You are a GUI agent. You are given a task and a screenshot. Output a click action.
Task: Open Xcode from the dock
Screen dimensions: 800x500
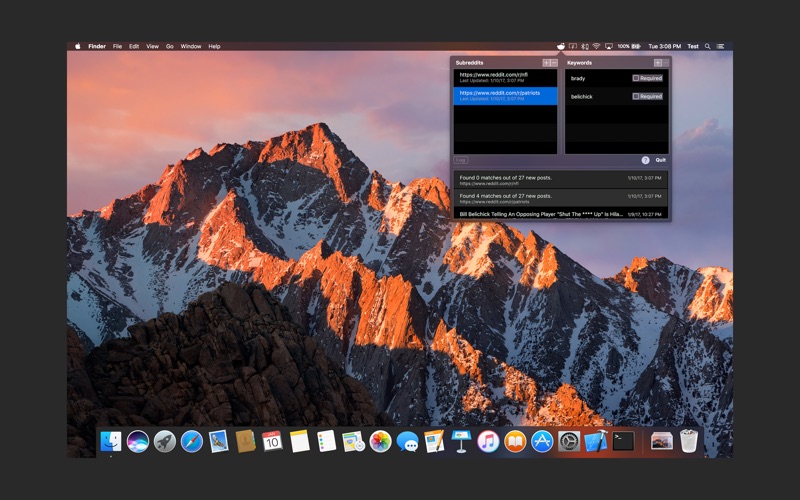coord(596,441)
